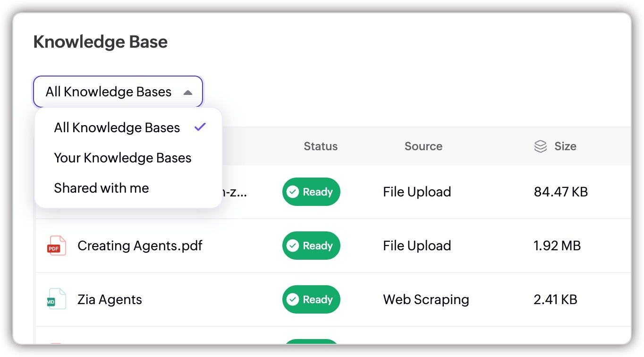Open the Zia Agents entry

(110, 300)
